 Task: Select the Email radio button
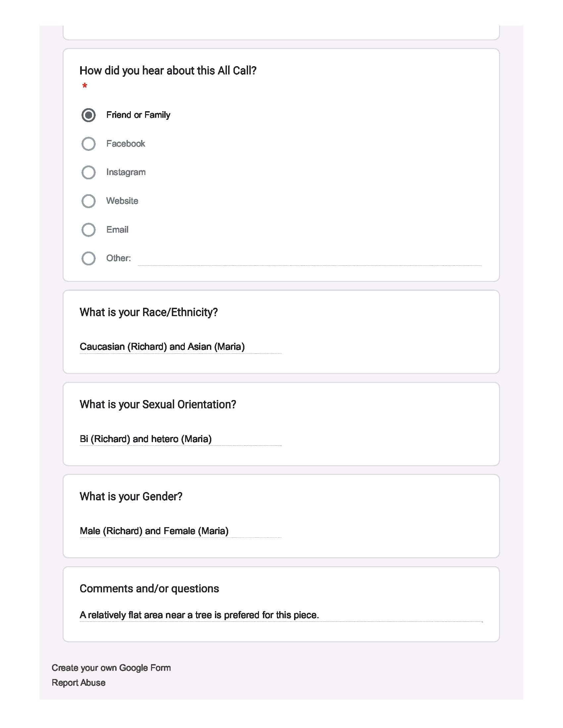click(x=88, y=230)
